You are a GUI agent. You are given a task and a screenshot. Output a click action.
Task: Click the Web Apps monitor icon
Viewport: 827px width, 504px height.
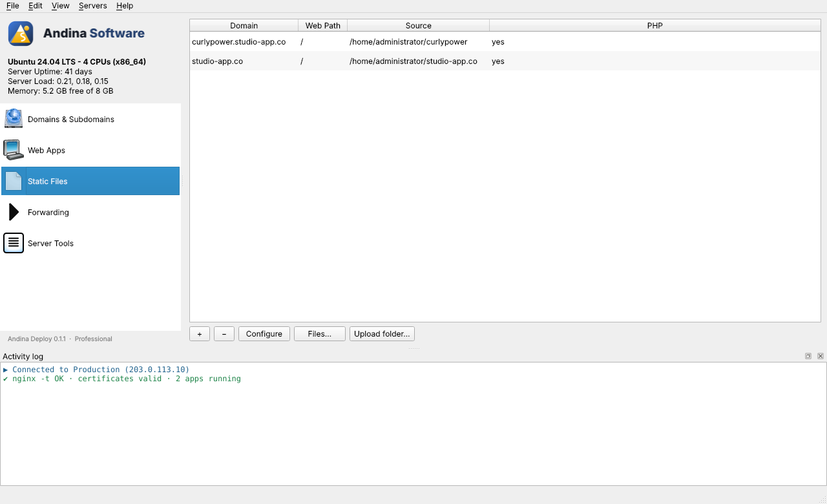coord(14,150)
